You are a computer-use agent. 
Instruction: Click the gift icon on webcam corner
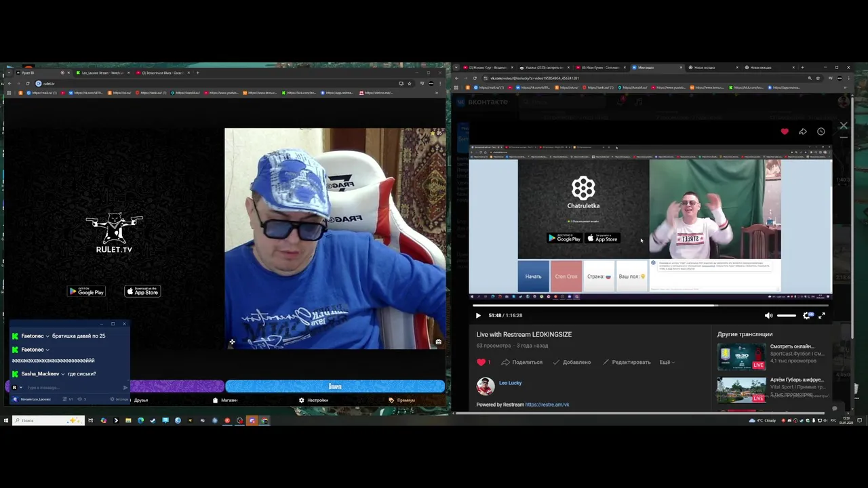click(438, 342)
